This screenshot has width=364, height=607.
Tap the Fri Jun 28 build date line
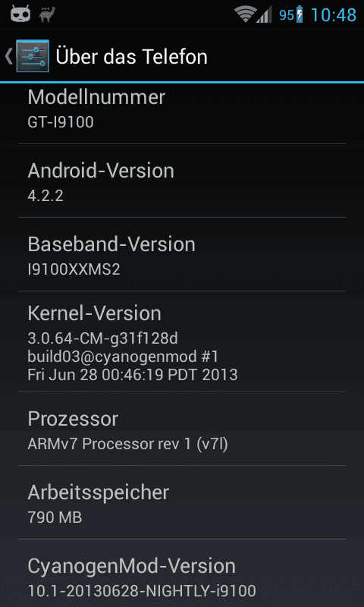point(132,374)
